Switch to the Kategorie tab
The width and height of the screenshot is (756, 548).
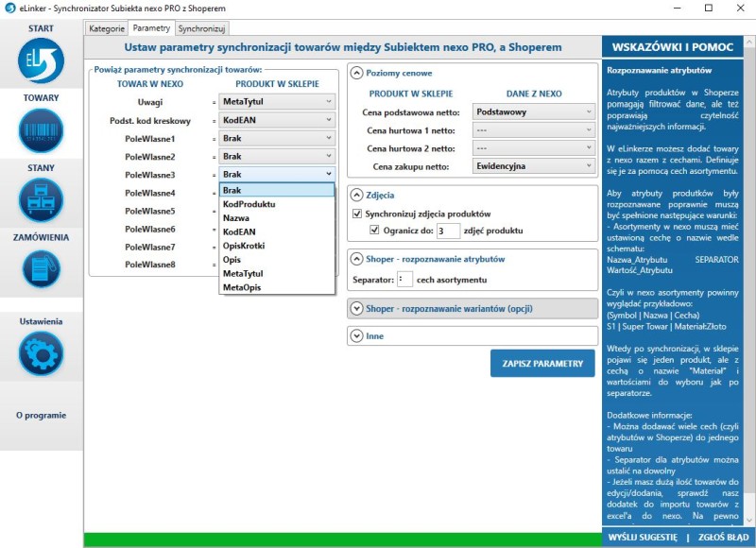coord(106,28)
